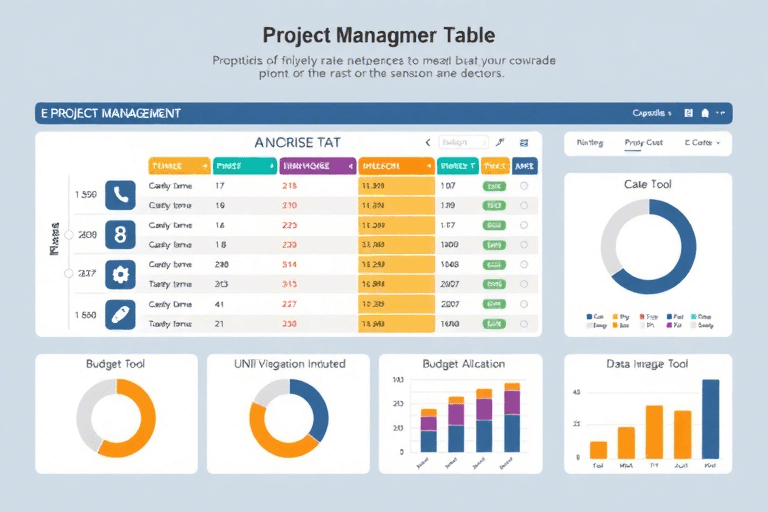
Task: Open the first tab left of Proy Cust
Action: (590, 143)
